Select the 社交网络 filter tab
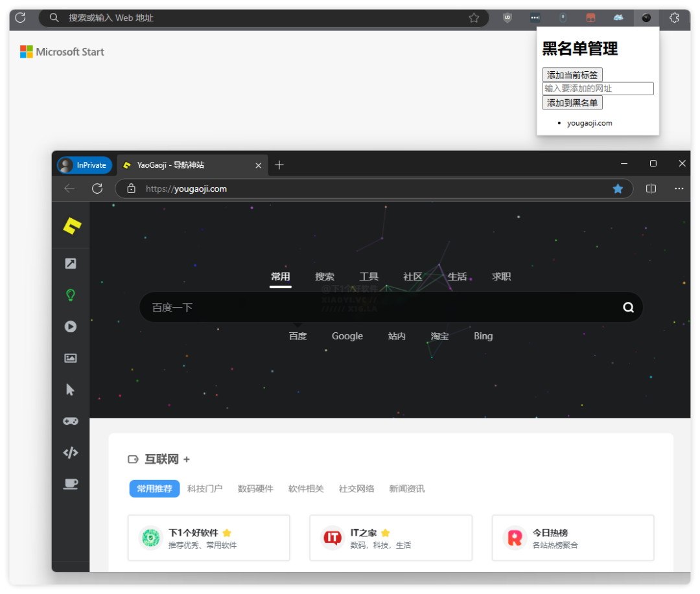Screen dimensions: 700x594 pyautogui.click(x=356, y=488)
